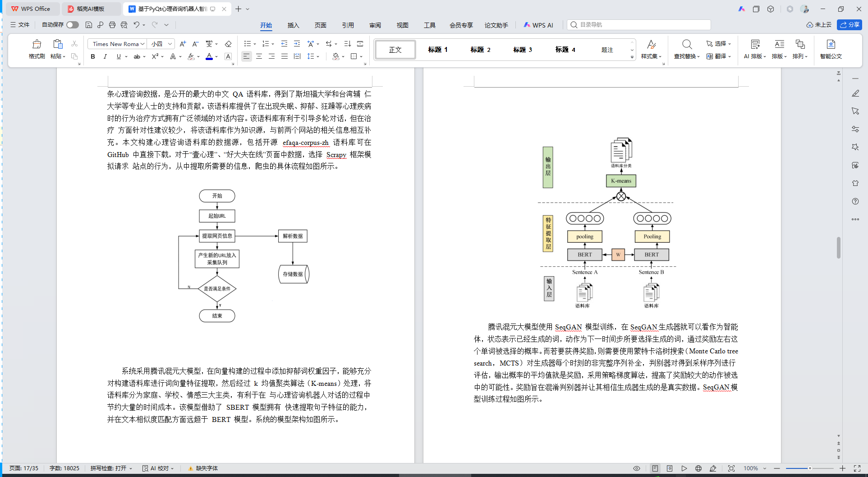Click the zoom slider handle in status bar
Image resolution: width=868 pixels, height=477 pixels.
click(810, 468)
